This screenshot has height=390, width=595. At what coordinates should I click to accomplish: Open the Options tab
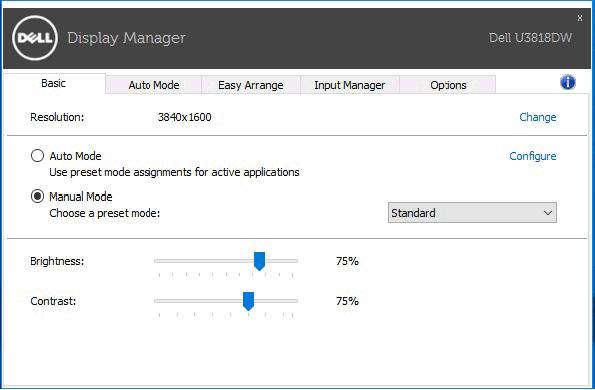tap(448, 85)
